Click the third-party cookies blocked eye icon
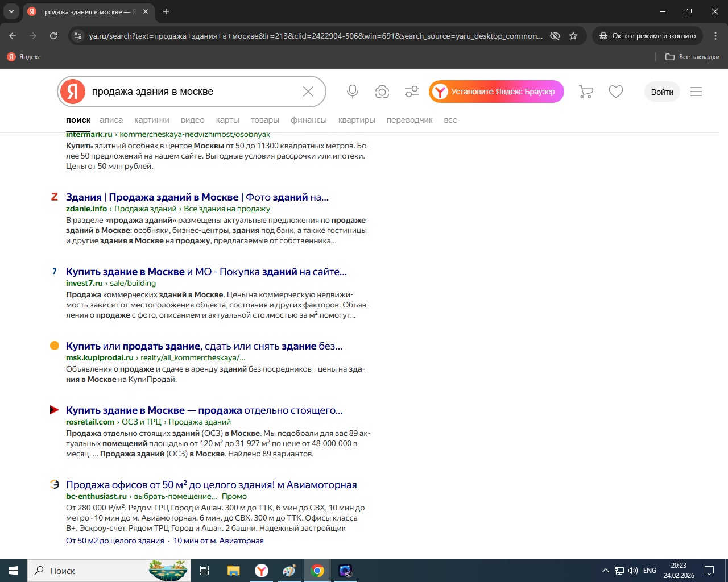The height and width of the screenshot is (582, 728). [555, 36]
